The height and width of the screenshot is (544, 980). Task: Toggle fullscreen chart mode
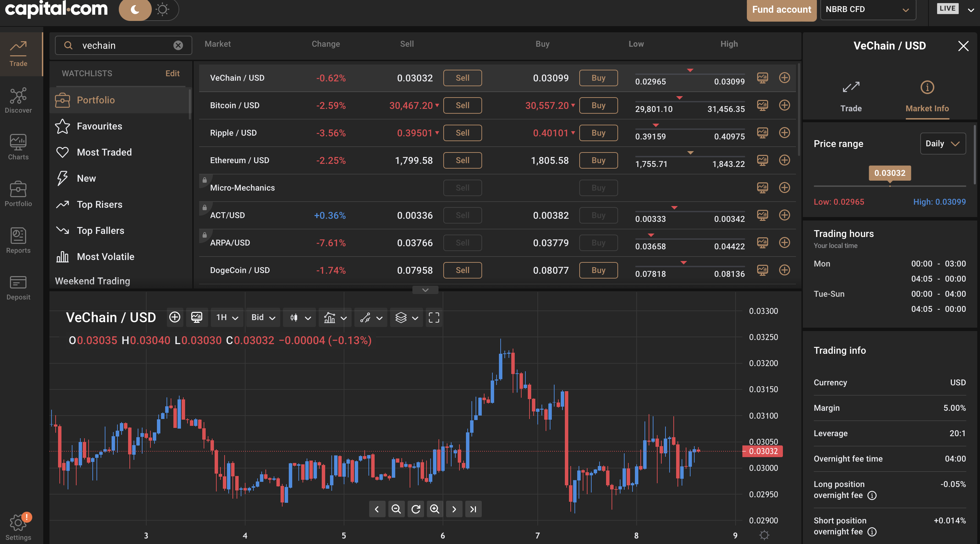pyautogui.click(x=434, y=317)
